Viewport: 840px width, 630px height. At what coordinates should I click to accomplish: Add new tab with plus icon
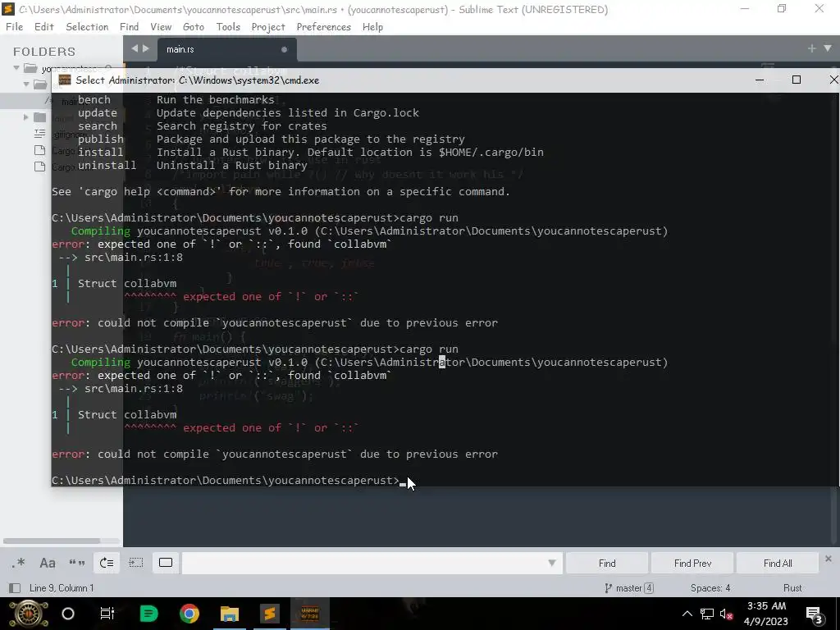click(x=811, y=48)
